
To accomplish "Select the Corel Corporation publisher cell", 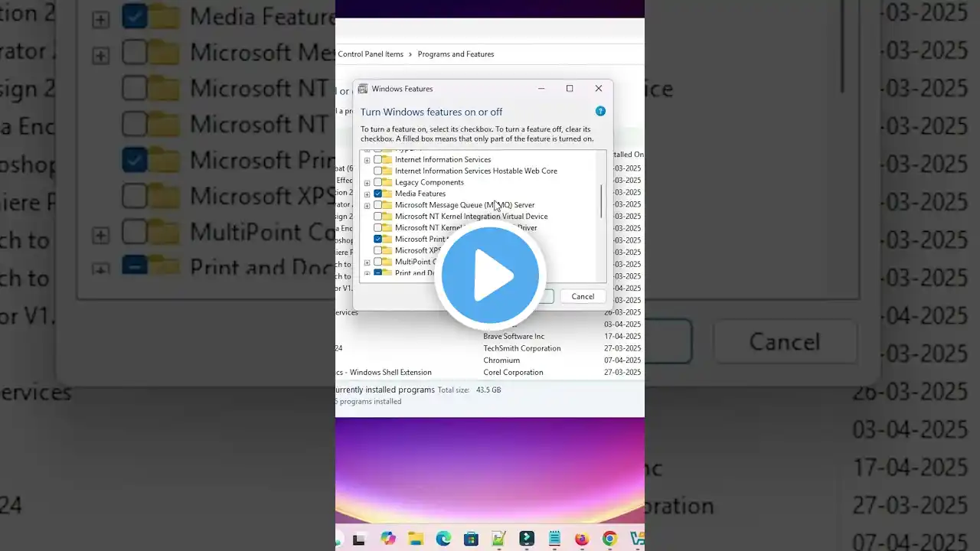I will point(513,373).
